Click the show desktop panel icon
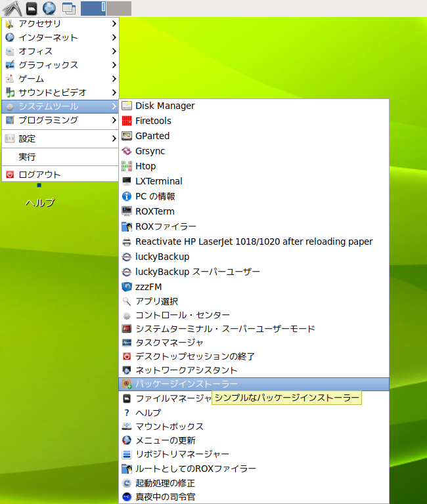The height and width of the screenshot is (504, 427). pos(69,9)
